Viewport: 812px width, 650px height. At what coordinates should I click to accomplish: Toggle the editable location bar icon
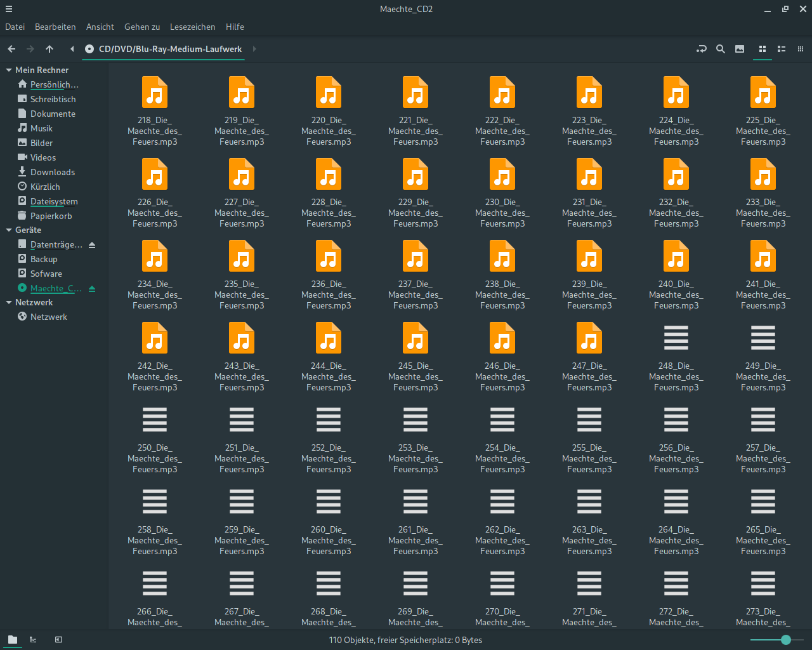tap(701, 49)
